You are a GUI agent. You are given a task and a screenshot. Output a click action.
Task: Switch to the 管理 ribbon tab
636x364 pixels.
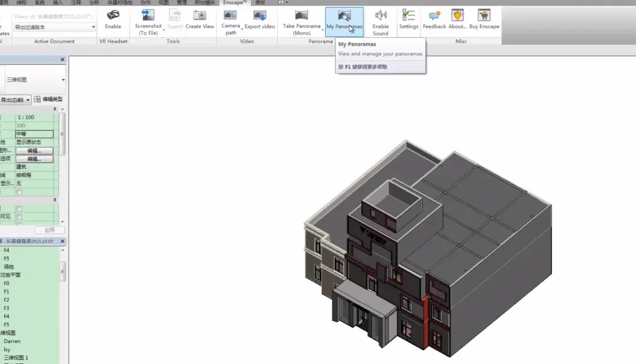pos(182,2)
